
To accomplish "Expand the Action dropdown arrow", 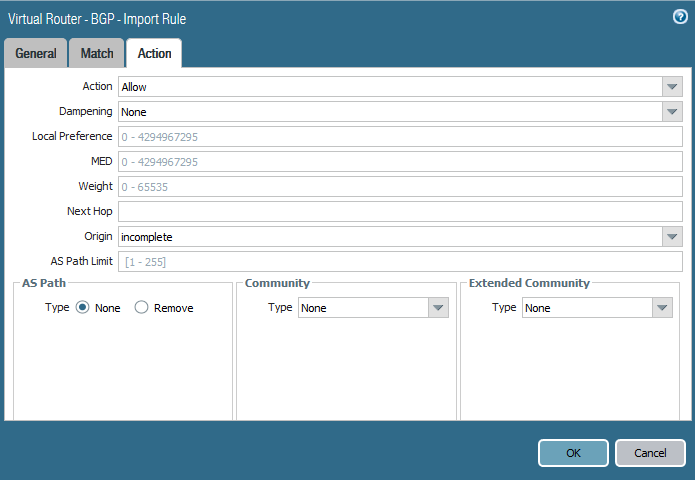I will [x=672, y=87].
